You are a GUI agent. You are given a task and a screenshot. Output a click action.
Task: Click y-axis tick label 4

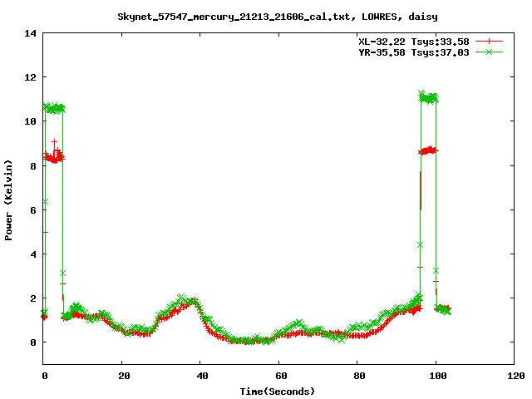tap(33, 254)
